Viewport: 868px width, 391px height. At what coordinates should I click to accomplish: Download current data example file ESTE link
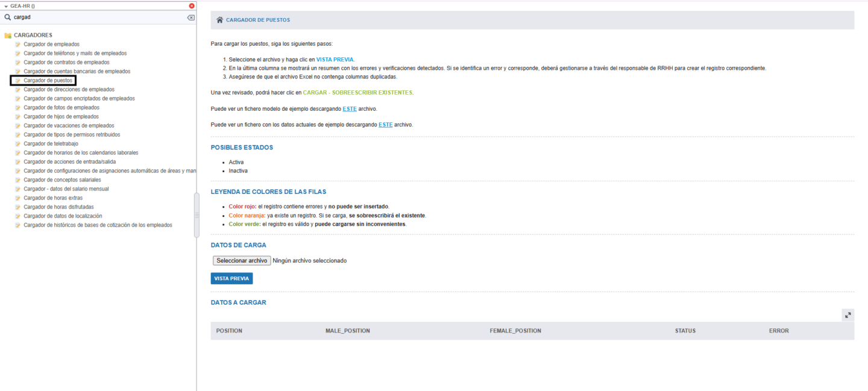[x=385, y=125]
